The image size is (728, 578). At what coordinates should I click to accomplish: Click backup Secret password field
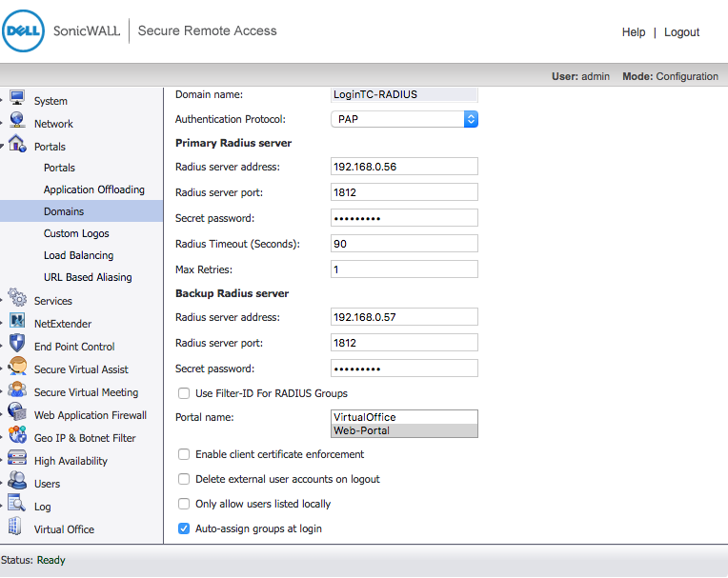(404, 369)
